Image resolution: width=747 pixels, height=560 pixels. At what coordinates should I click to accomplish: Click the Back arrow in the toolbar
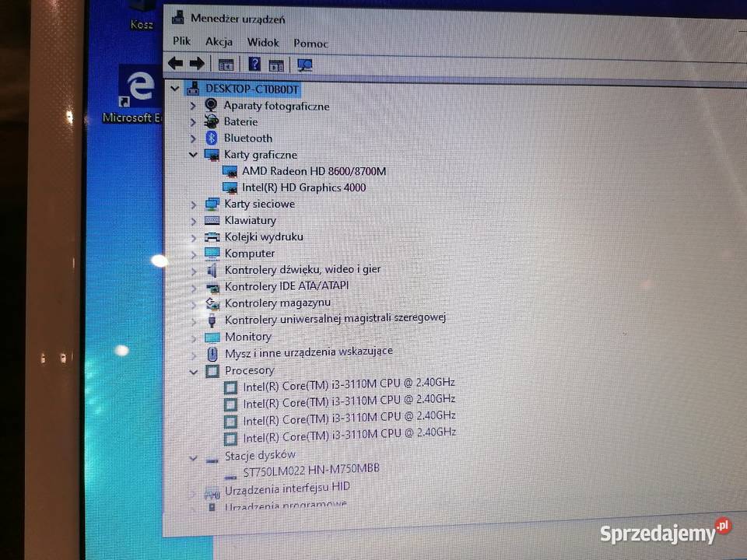pyautogui.click(x=176, y=63)
